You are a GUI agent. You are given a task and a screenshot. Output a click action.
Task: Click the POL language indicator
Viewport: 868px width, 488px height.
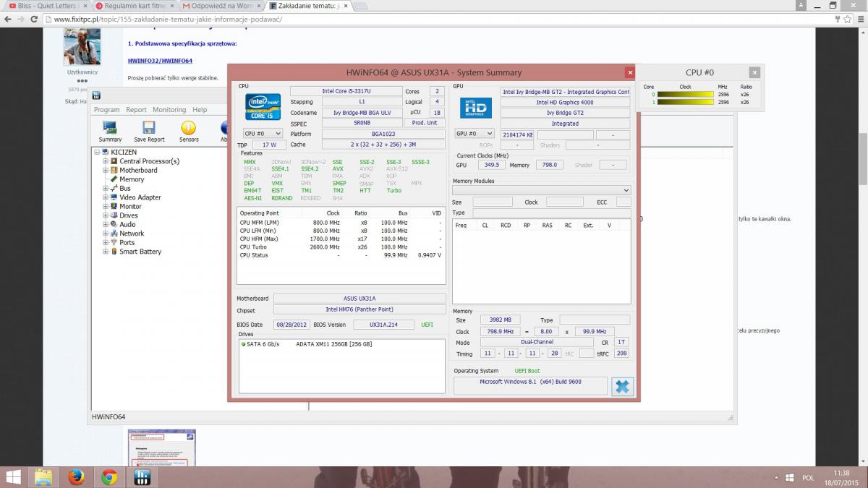pos(808,478)
